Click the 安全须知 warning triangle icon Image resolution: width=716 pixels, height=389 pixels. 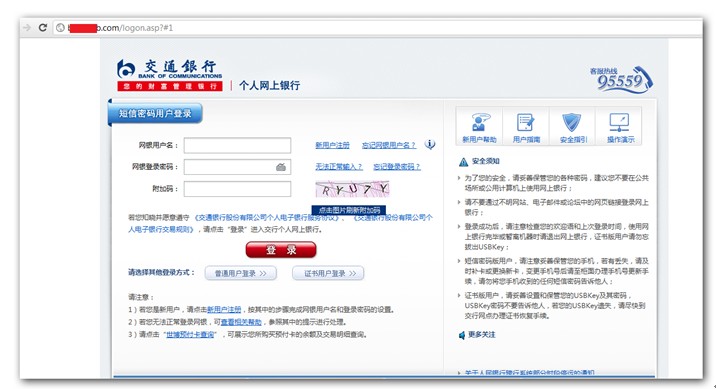coord(463,162)
